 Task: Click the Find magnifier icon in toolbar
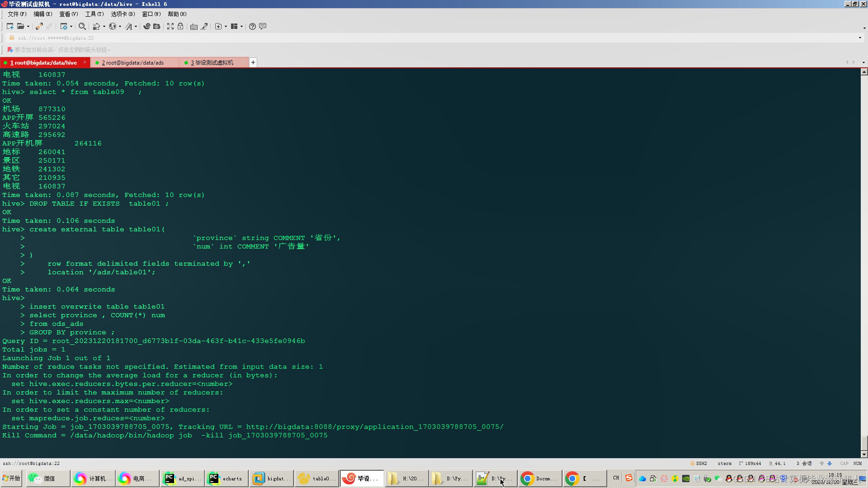(82, 26)
